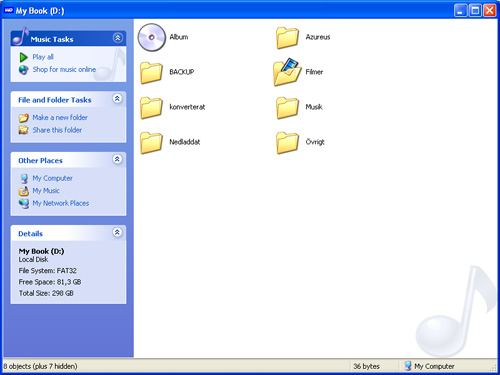Select the Nedladdat folder icon
500x375 pixels.
(x=151, y=143)
